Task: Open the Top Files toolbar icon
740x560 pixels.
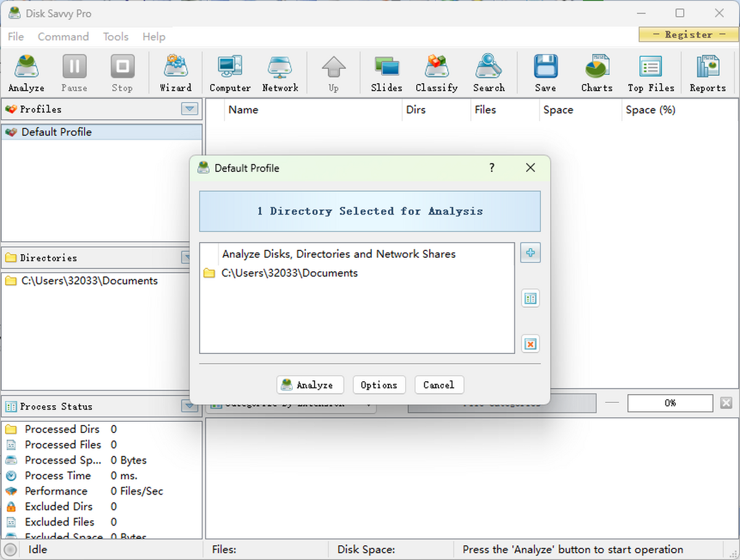Action: coord(651,72)
